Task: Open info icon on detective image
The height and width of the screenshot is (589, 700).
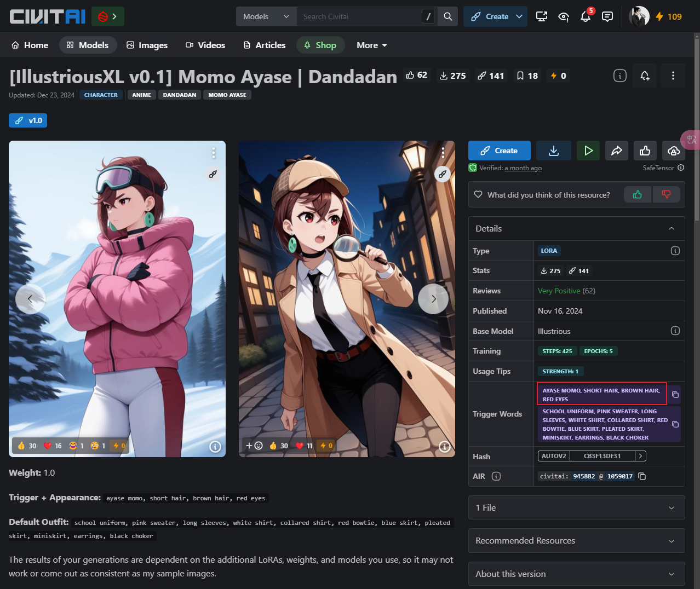Action: [445, 447]
